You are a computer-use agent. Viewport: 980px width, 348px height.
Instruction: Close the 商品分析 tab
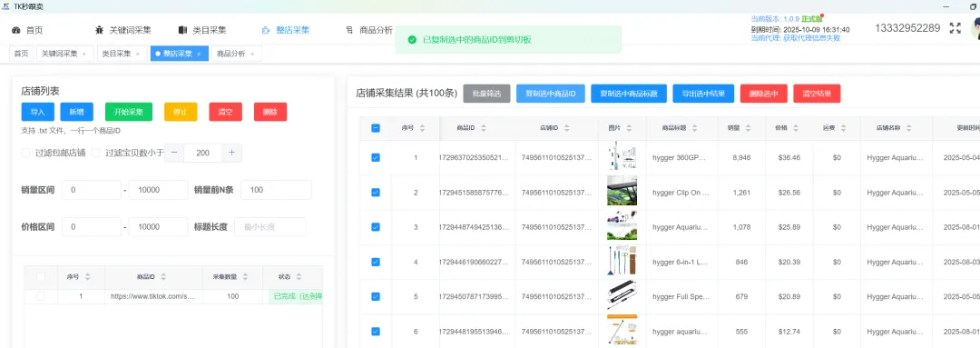click(252, 55)
